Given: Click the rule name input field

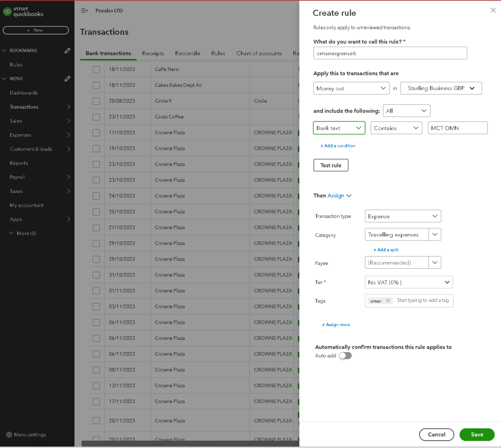Looking at the screenshot, I should [390, 53].
